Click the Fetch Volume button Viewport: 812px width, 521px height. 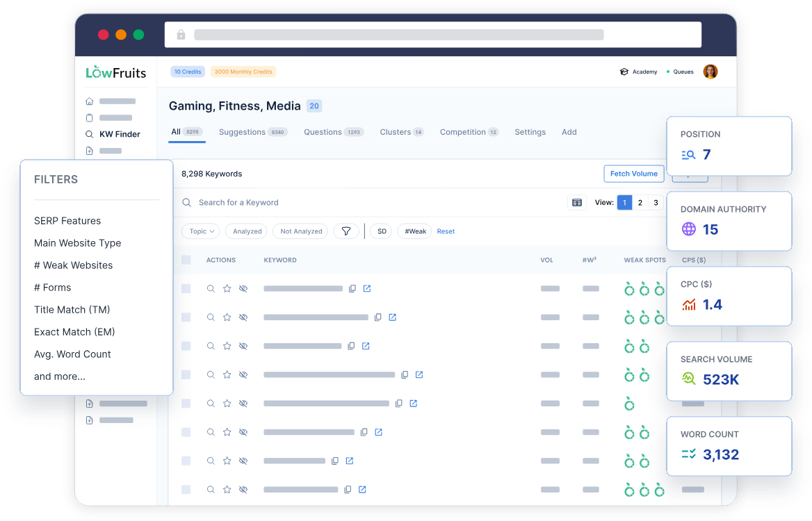(633, 174)
